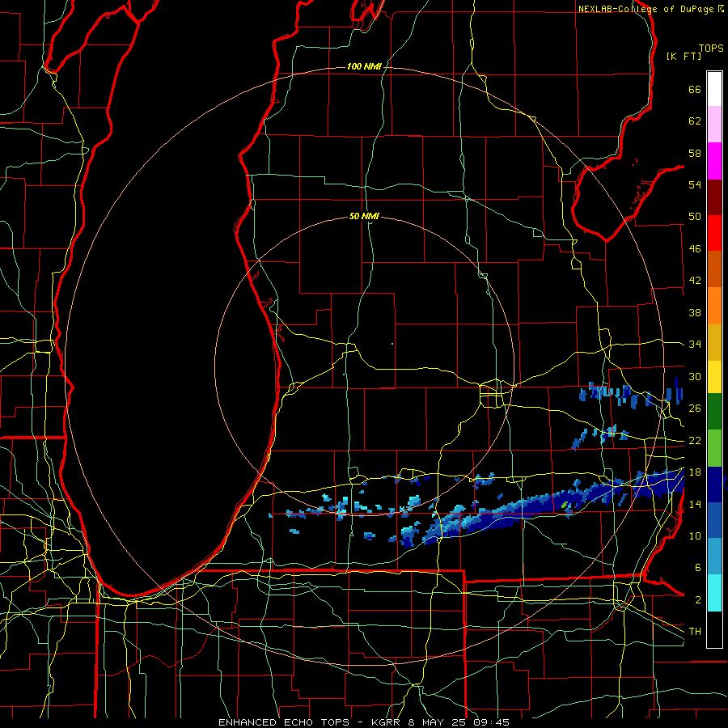Click the legend value 54
This screenshot has height=728, width=728.
pos(695,184)
